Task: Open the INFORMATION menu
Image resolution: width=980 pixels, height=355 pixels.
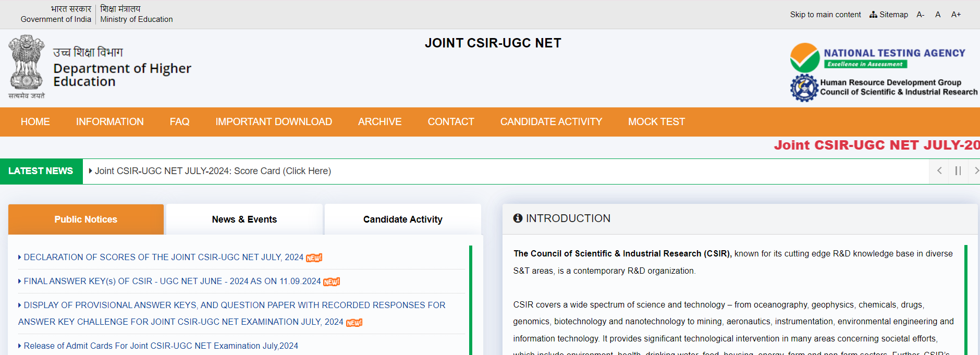Action: [110, 121]
